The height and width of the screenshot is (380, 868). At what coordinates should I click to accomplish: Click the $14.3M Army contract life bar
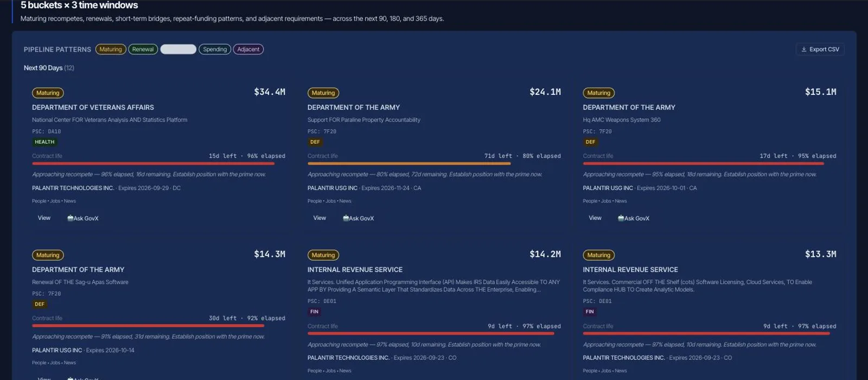pos(158,326)
